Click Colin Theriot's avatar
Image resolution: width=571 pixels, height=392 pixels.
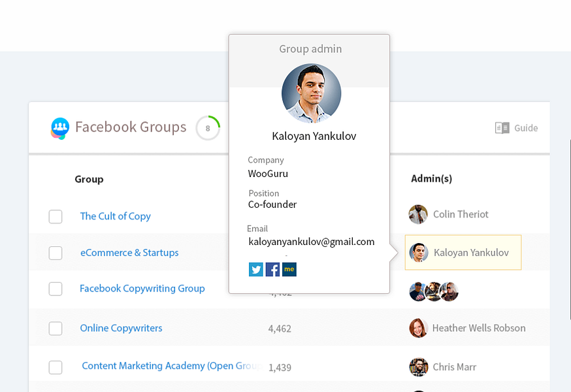click(418, 214)
